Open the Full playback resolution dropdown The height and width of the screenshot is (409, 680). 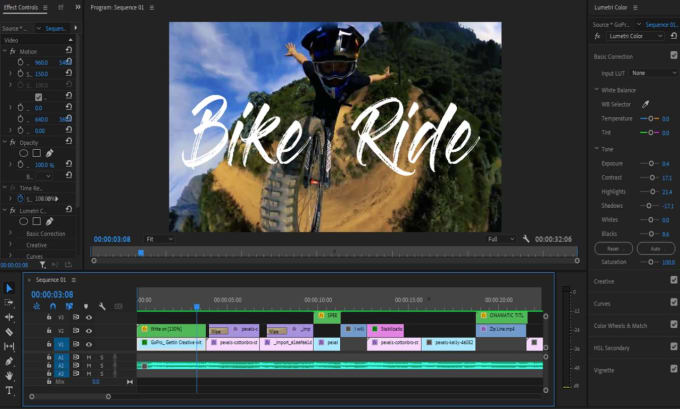(501, 239)
